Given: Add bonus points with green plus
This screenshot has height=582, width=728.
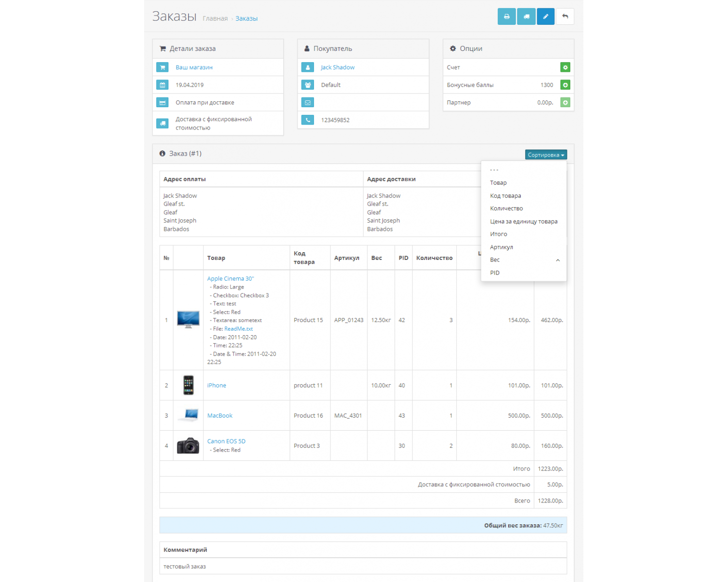Looking at the screenshot, I should [x=565, y=85].
